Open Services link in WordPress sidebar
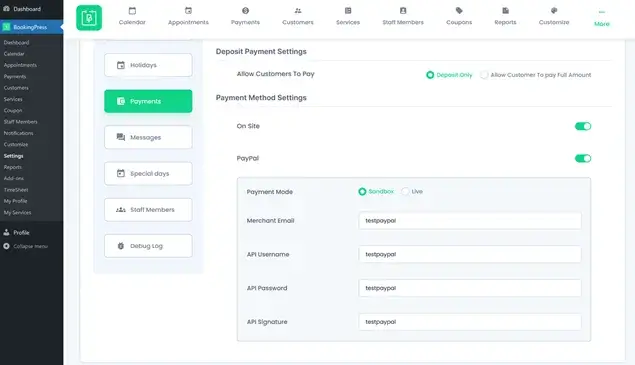 [13, 99]
